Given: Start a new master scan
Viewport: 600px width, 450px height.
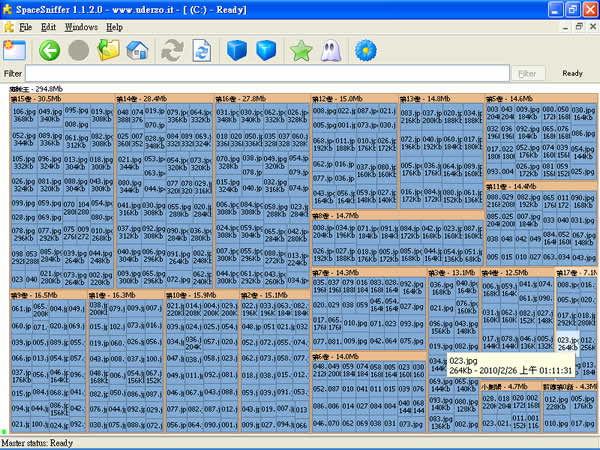Looking at the screenshot, I should [x=172, y=50].
